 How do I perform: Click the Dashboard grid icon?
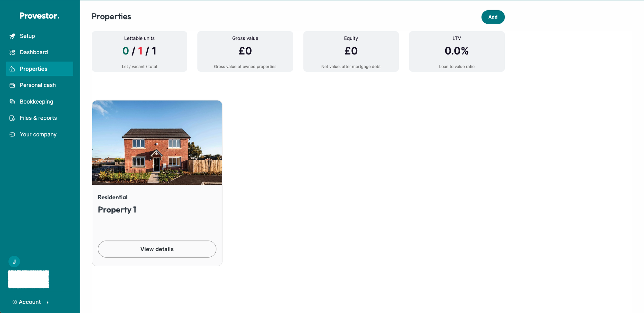[x=12, y=52]
